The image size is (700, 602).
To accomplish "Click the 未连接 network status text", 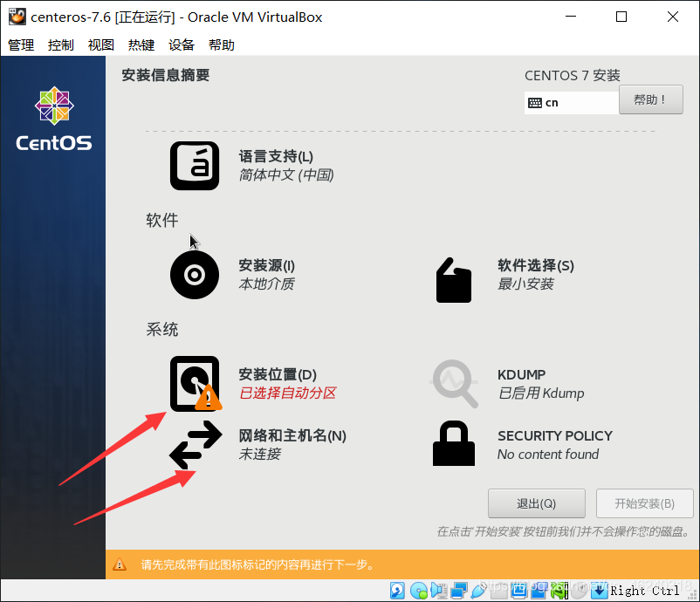I will click(260, 455).
